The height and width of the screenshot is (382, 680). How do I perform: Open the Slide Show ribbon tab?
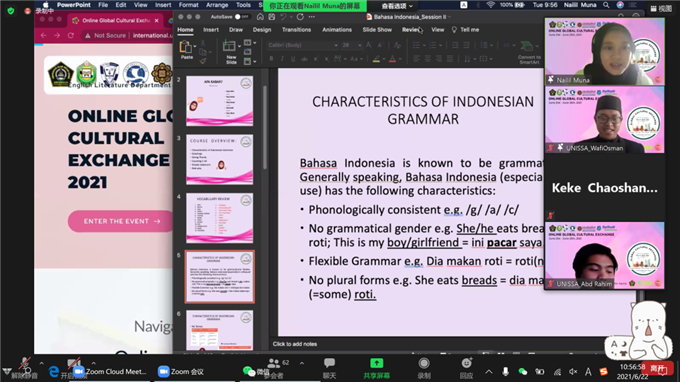pyautogui.click(x=377, y=29)
